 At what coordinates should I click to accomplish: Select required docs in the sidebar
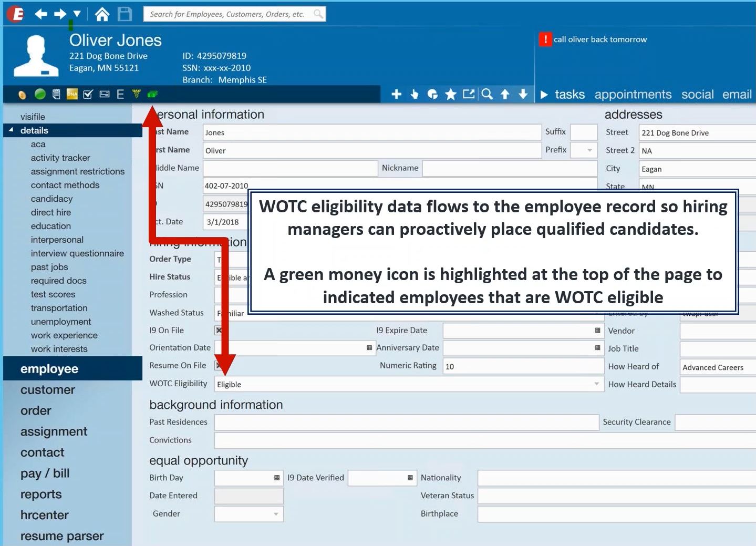[59, 281]
